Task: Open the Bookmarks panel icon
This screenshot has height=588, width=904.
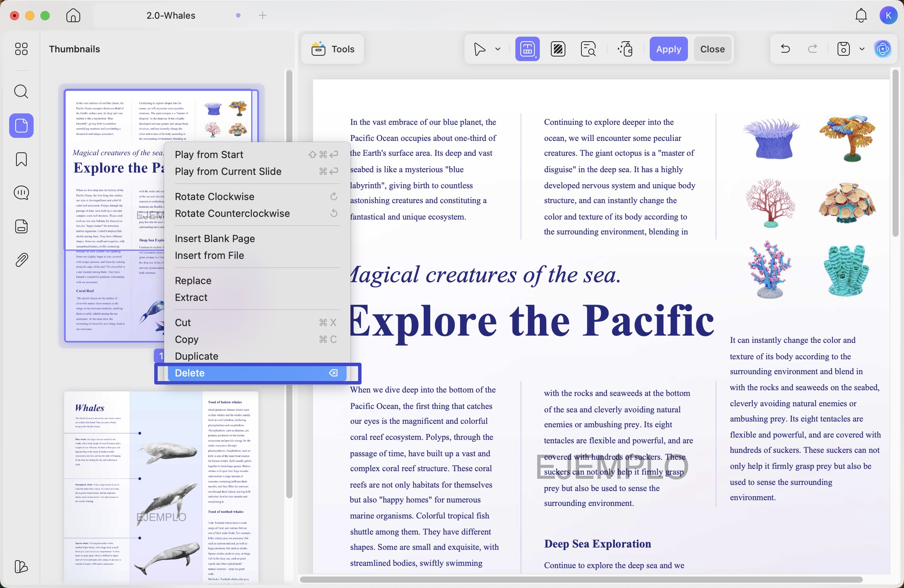Action: [21, 159]
